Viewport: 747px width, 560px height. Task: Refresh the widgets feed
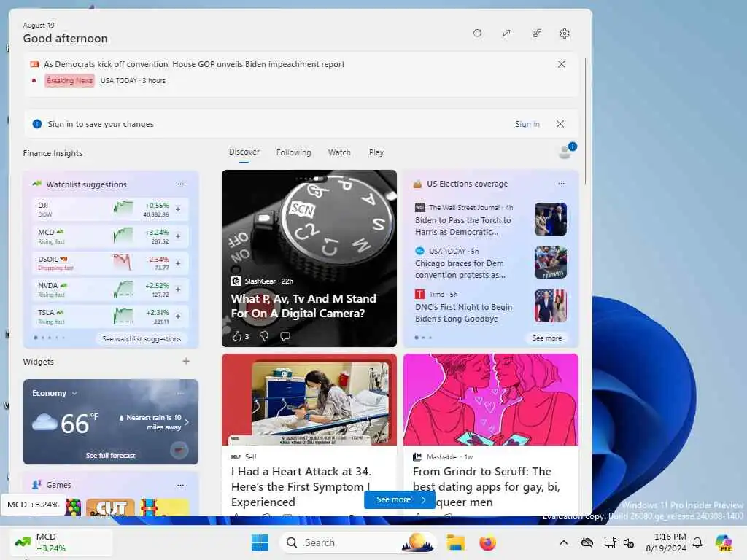[477, 34]
